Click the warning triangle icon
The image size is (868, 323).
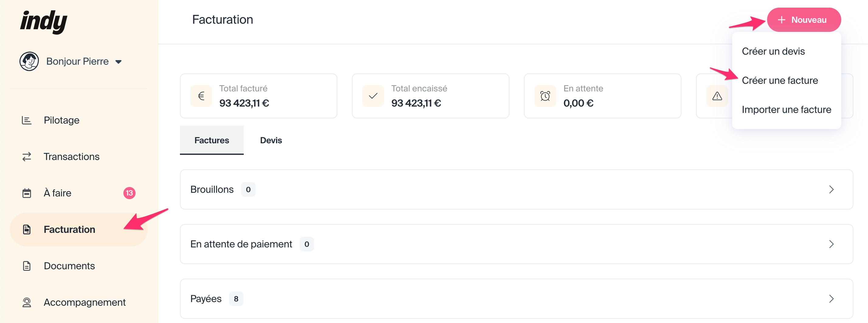pyautogui.click(x=717, y=96)
